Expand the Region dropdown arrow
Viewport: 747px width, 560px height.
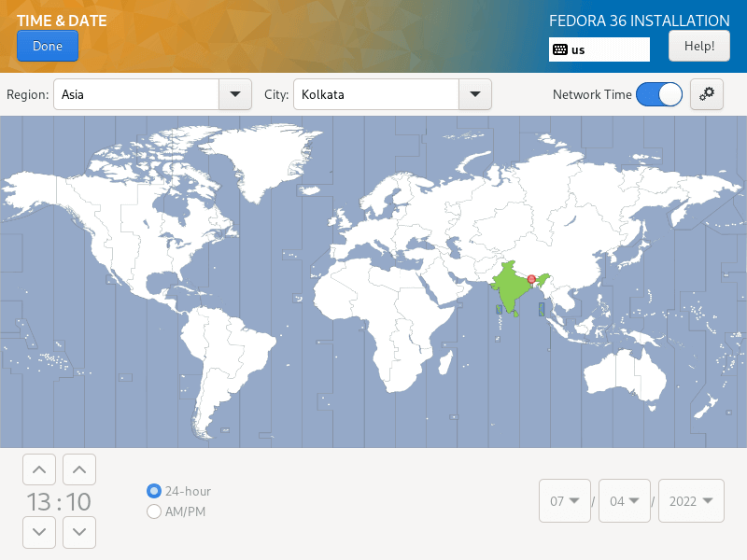point(235,94)
